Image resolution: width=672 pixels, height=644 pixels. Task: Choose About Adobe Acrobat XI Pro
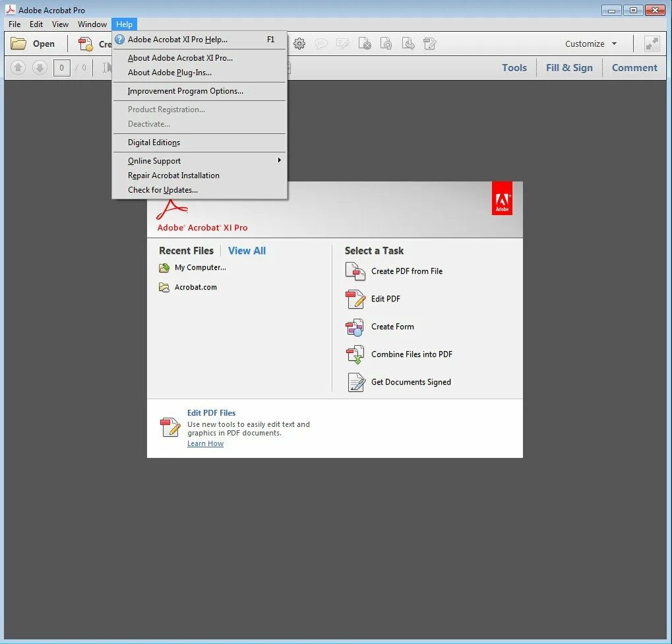pos(199,58)
